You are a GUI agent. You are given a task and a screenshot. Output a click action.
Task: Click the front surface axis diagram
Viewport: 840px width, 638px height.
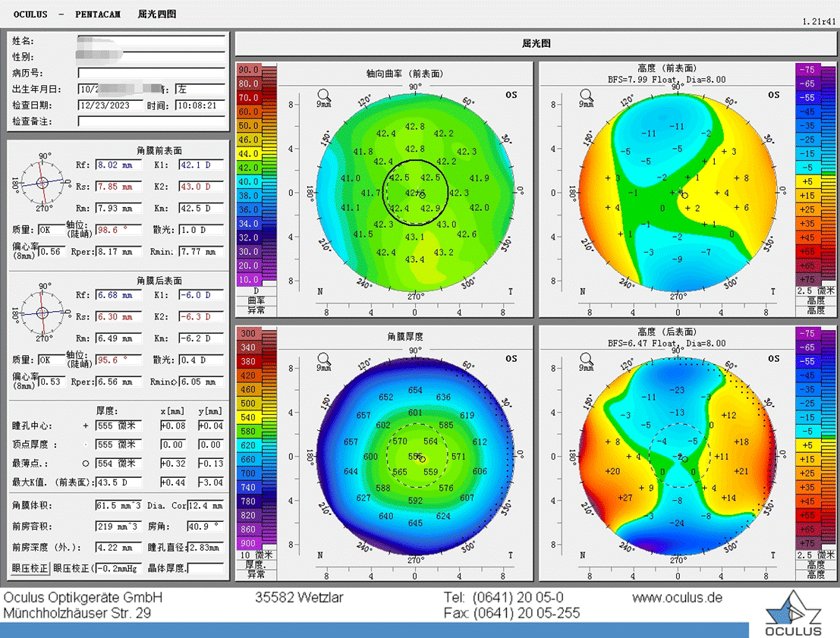[42, 183]
